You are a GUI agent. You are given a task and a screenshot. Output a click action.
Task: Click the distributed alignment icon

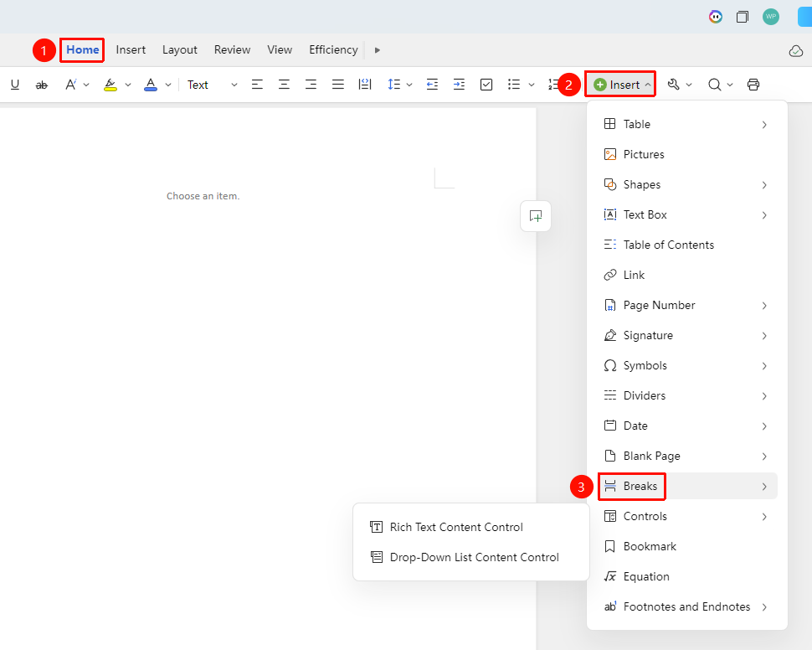click(365, 85)
